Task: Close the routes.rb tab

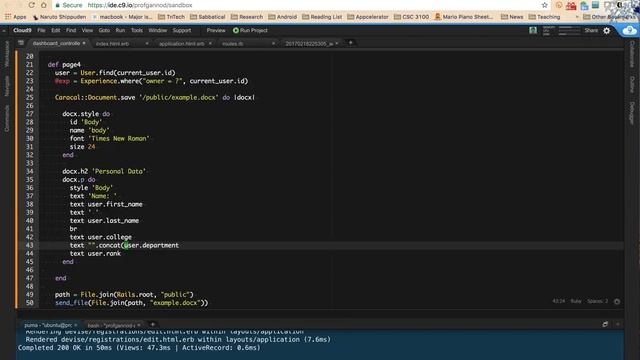Action: coord(273,43)
